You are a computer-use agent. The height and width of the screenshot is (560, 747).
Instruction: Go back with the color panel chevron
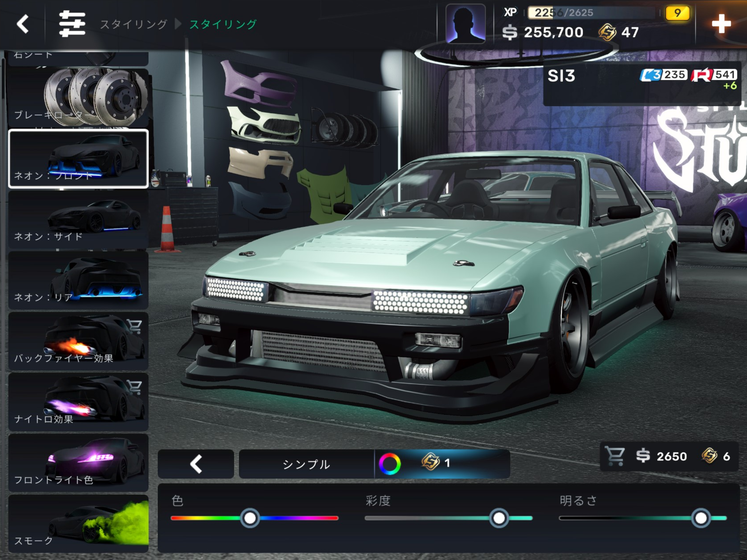pos(196,464)
